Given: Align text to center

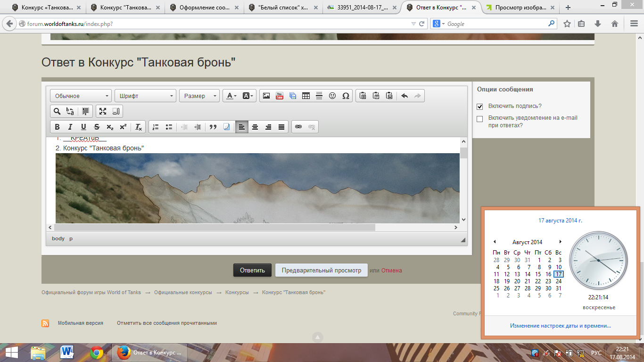Looking at the screenshot, I should [x=255, y=127].
